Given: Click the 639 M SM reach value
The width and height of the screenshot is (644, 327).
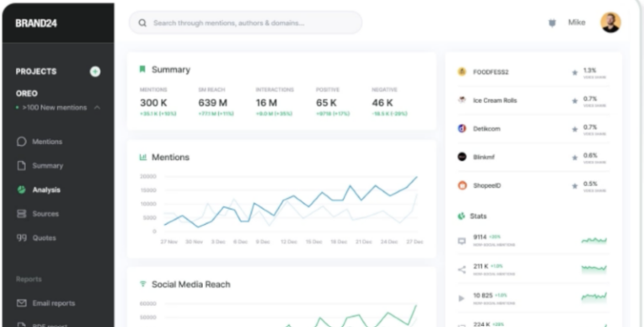Looking at the screenshot, I should (x=213, y=102).
